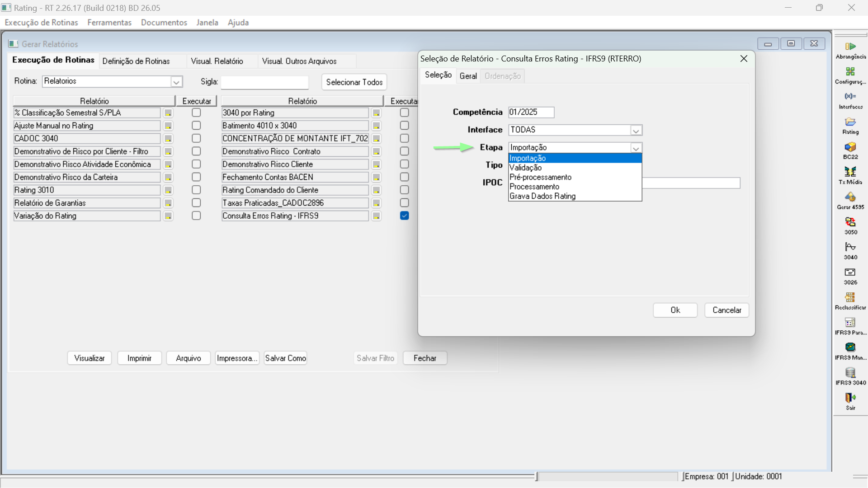The image size is (868, 488).
Task: Check Executar box for Rating 3010
Action: [x=196, y=190]
